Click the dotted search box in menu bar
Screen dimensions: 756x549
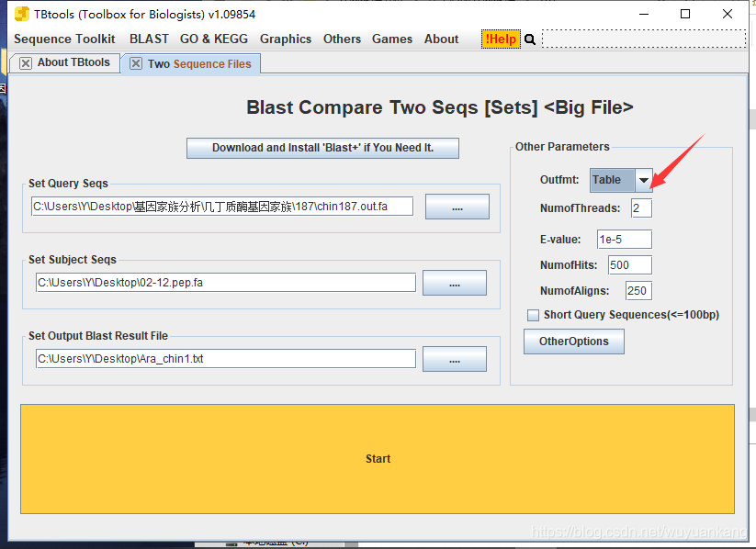(644, 39)
